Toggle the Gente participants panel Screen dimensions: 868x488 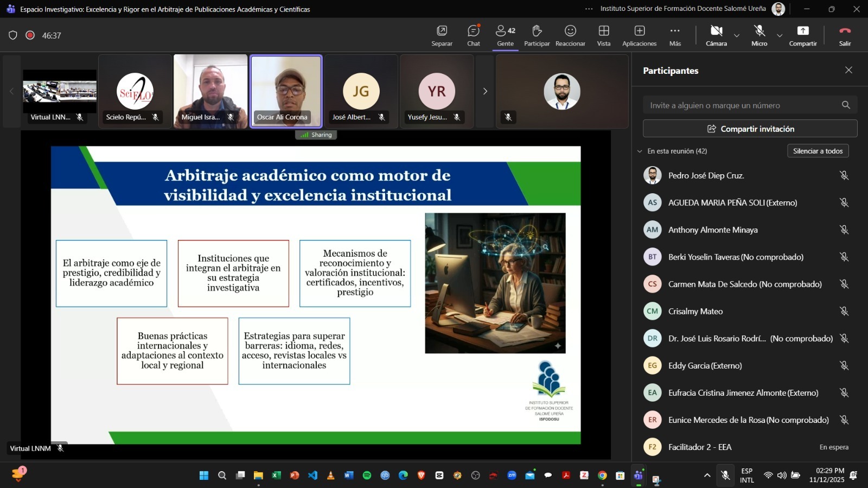pyautogui.click(x=505, y=35)
